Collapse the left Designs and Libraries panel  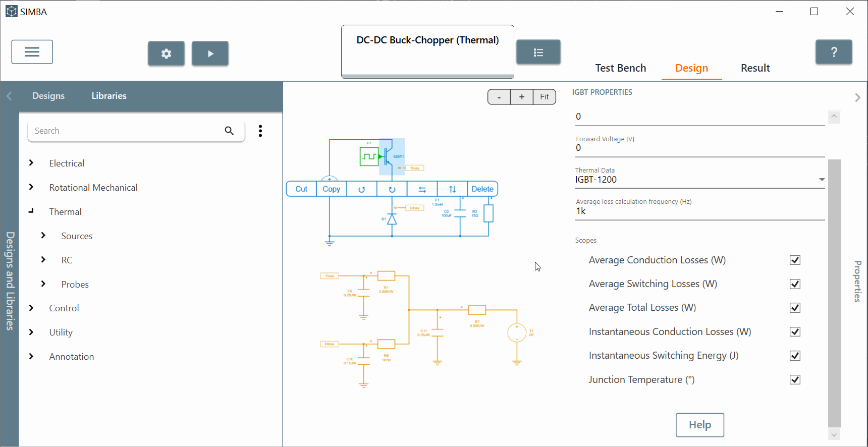click(9, 96)
